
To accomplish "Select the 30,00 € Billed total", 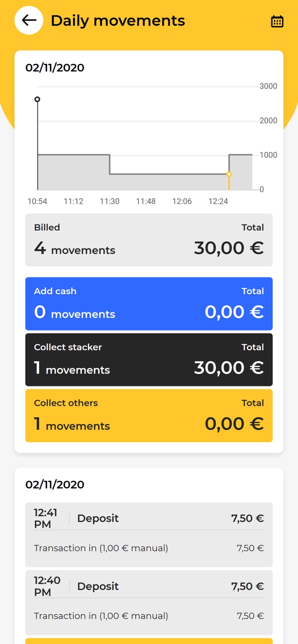I will coord(229,248).
